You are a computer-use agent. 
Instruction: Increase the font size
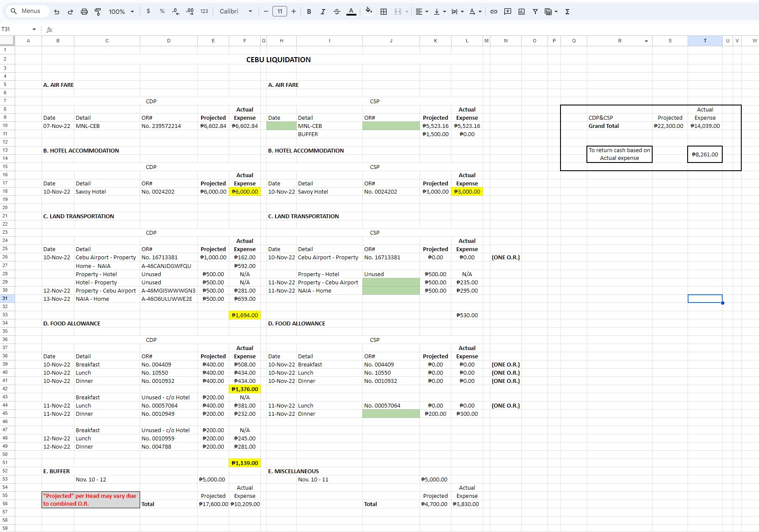[x=294, y=11]
